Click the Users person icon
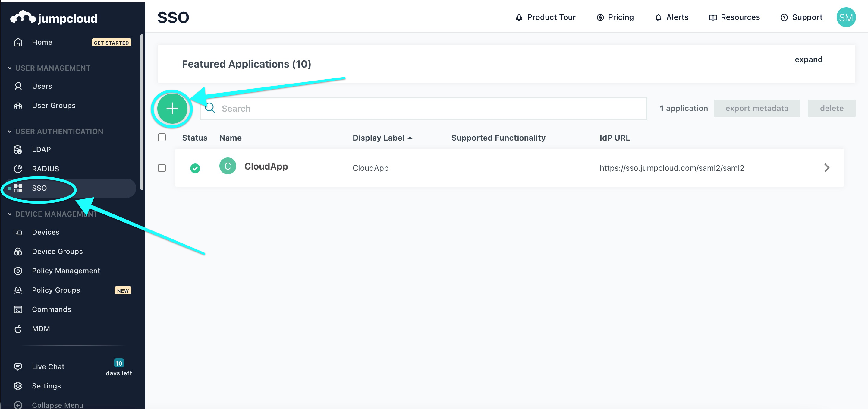Image resolution: width=868 pixels, height=409 pixels. tap(18, 86)
